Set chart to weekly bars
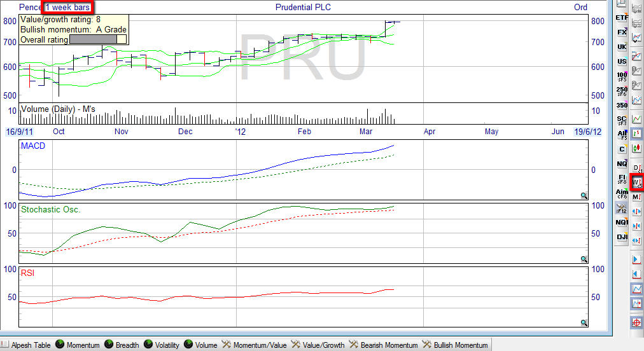The width and height of the screenshot is (644, 351). (x=636, y=182)
